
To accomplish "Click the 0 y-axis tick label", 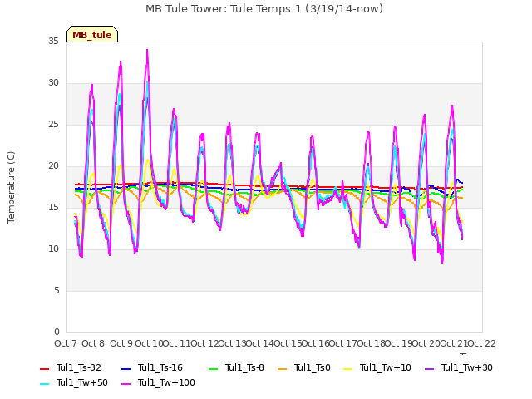I will pyautogui.click(x=57, y=332).
